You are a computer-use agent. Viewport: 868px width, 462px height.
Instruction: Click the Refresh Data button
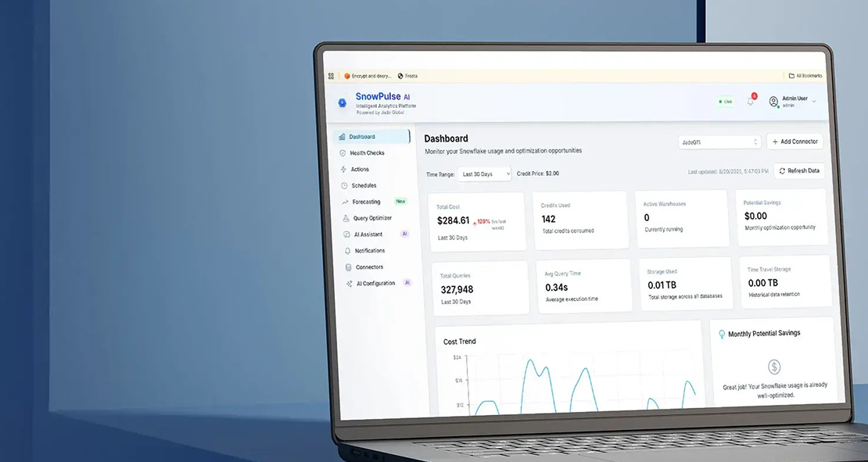[x=798, y=170]
